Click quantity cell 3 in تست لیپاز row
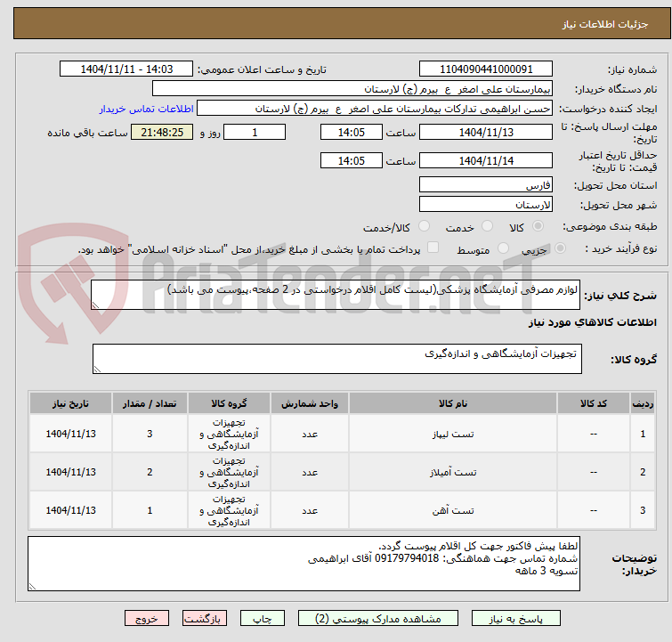The width and height of the screenshot is (672, 642). [x=150, y=434]
